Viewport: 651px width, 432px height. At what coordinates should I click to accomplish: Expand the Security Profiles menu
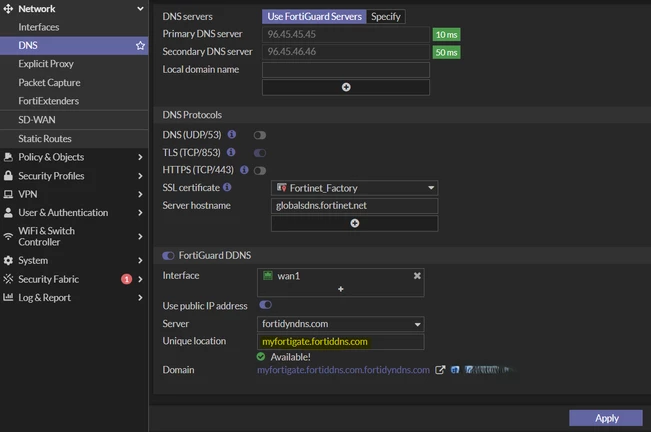coord(140,176)
